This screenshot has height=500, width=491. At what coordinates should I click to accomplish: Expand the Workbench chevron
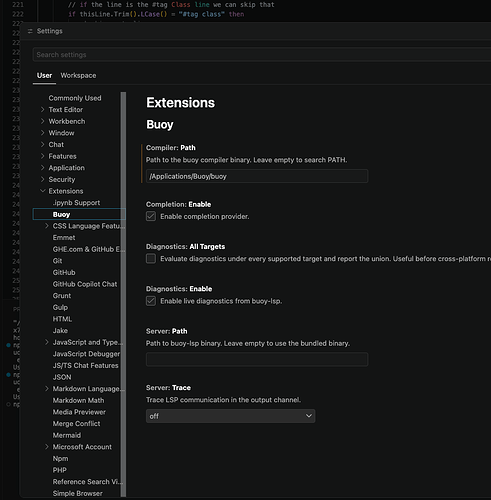pos(42,121)
